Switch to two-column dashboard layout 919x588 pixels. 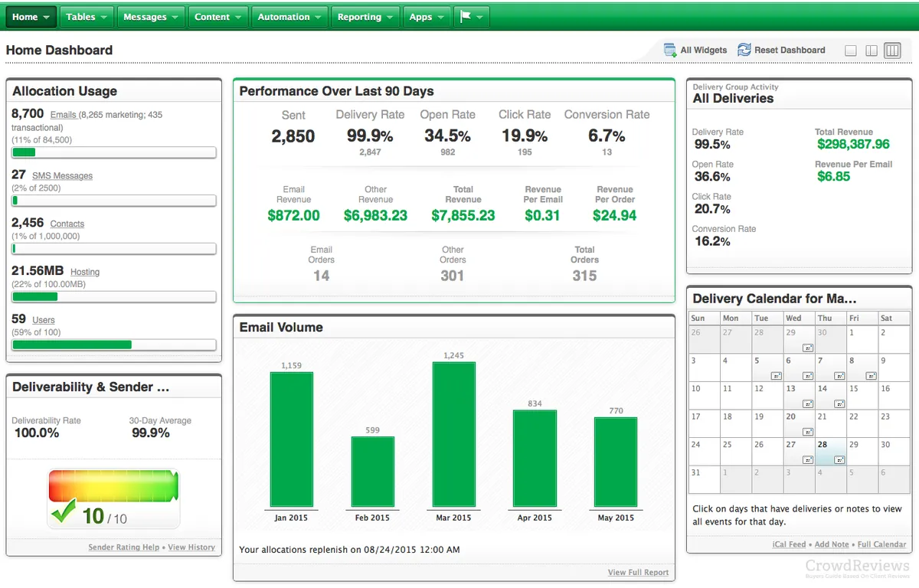pyautogui.click(x=872, y=51)
